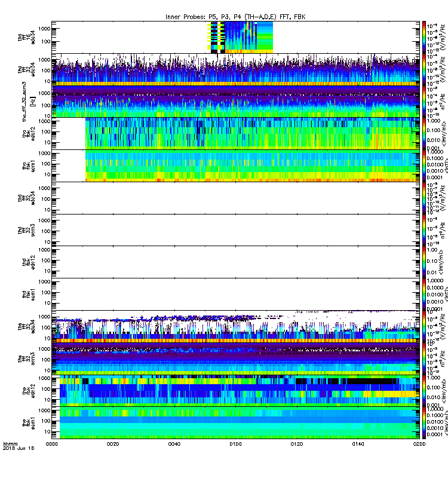
Task: Click the '1000' tick of tha fff 16 edc34
Action: point(44,29)
